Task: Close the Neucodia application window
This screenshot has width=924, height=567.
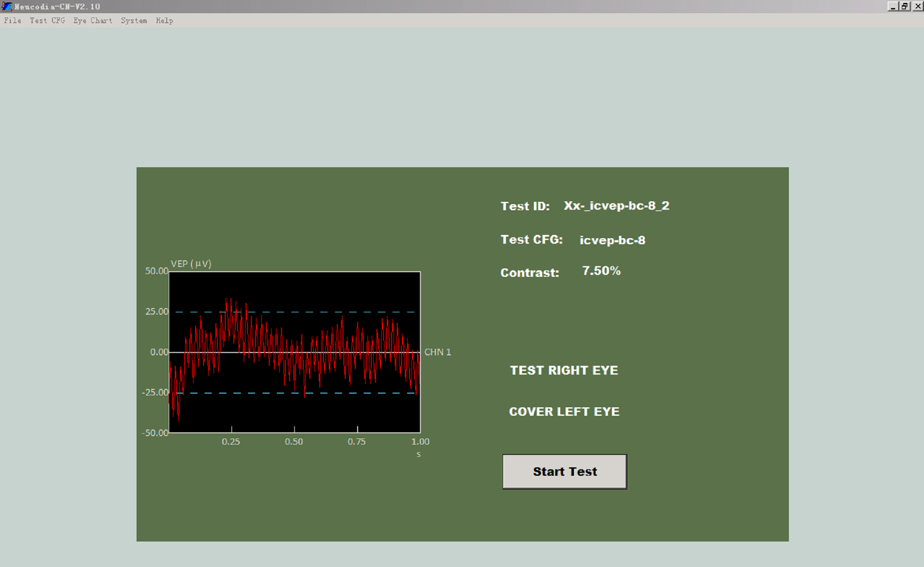Action: coord(917,6)
